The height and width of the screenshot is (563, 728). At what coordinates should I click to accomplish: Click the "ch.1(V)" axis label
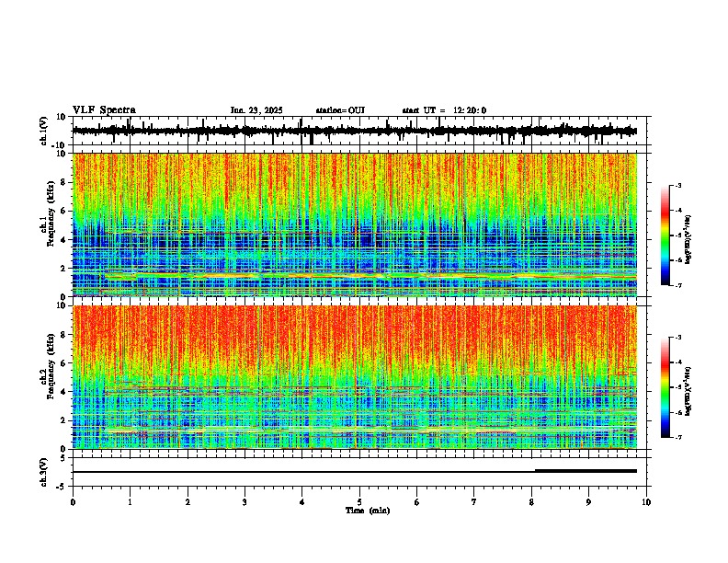44,131
